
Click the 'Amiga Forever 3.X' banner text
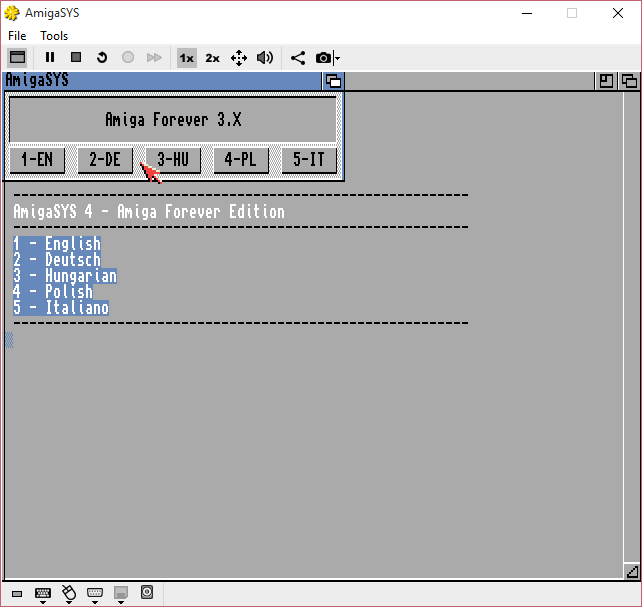(x=173, y=120)
